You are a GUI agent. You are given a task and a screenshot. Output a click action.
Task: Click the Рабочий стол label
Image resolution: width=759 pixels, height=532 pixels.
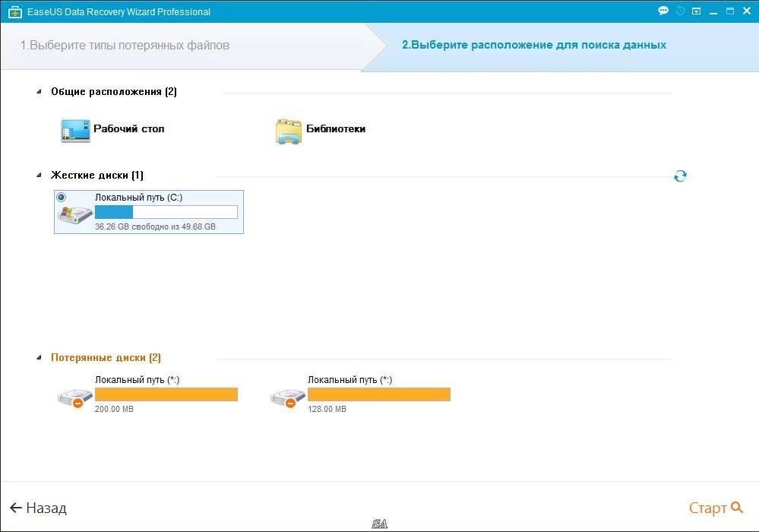128,128
